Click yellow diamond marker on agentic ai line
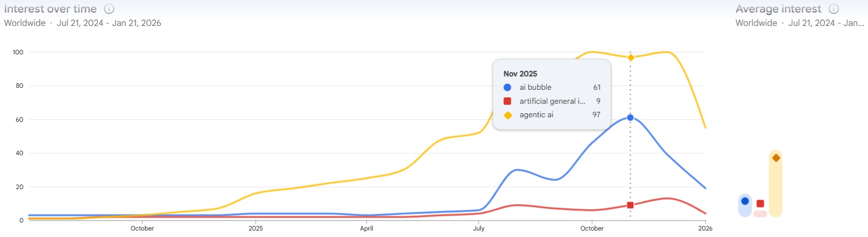This screenshot has height=237, width=868. tap(630, 58)
